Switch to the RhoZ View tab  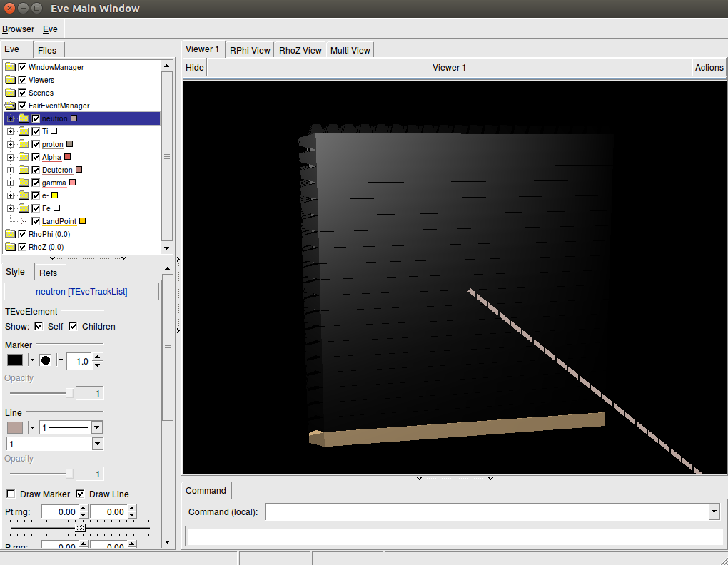[300, 50]
